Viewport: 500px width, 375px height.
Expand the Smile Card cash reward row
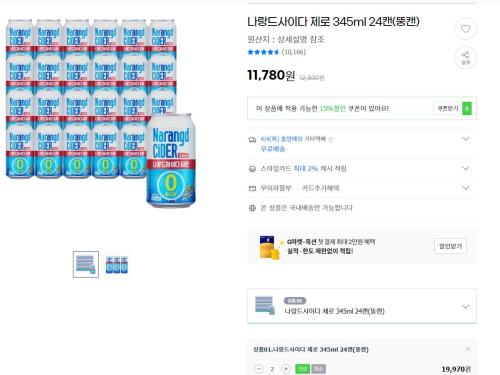point(466,168)
